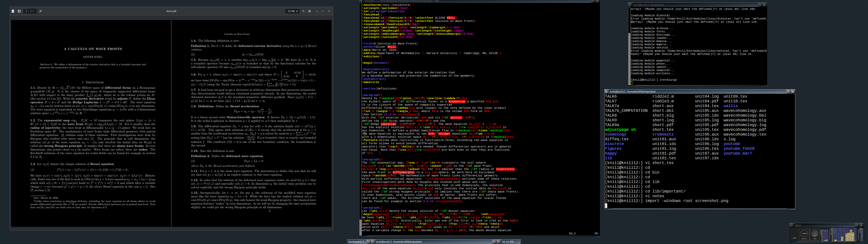868x244 pixels.
Task: Switch to next workspace using right arrow
Action: [x=373, y=242]
